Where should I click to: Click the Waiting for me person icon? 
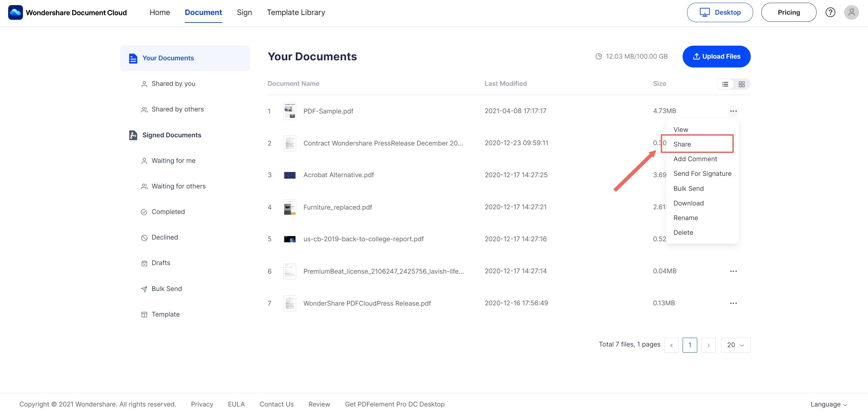coord(144,161)
